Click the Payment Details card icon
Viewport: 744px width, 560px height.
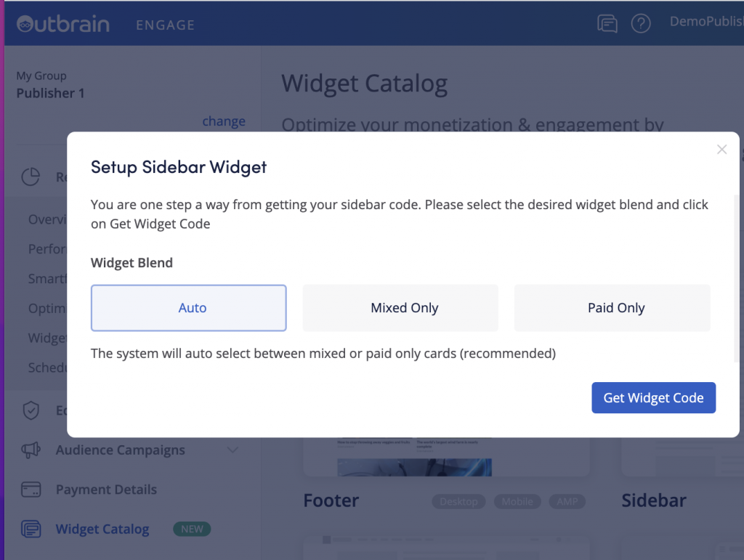coord(31,489)
